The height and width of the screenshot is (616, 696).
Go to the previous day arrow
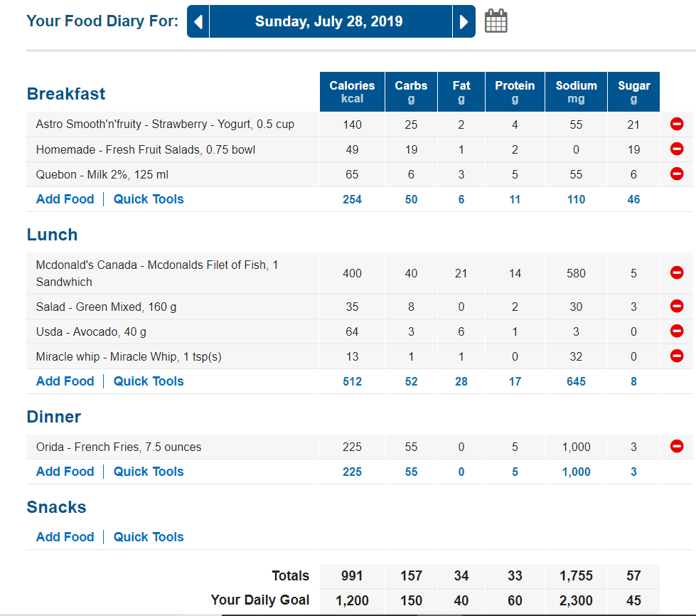click(198, 22)
